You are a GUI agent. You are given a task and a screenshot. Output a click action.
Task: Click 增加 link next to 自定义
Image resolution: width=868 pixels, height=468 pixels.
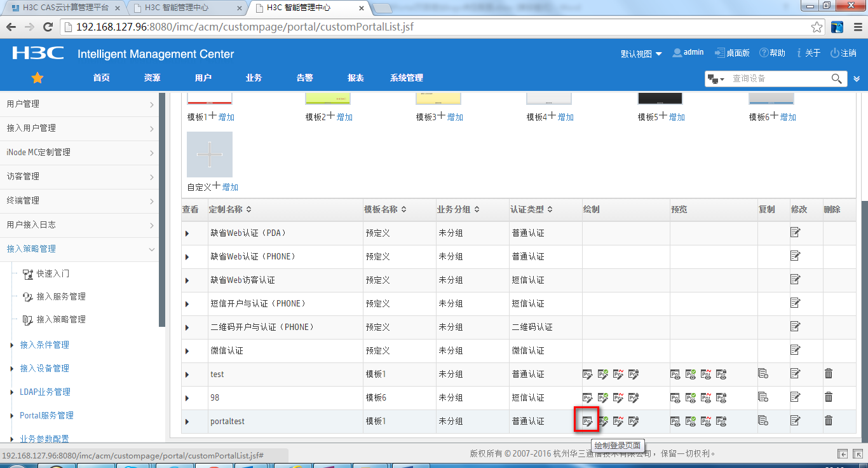pos(230,187)
